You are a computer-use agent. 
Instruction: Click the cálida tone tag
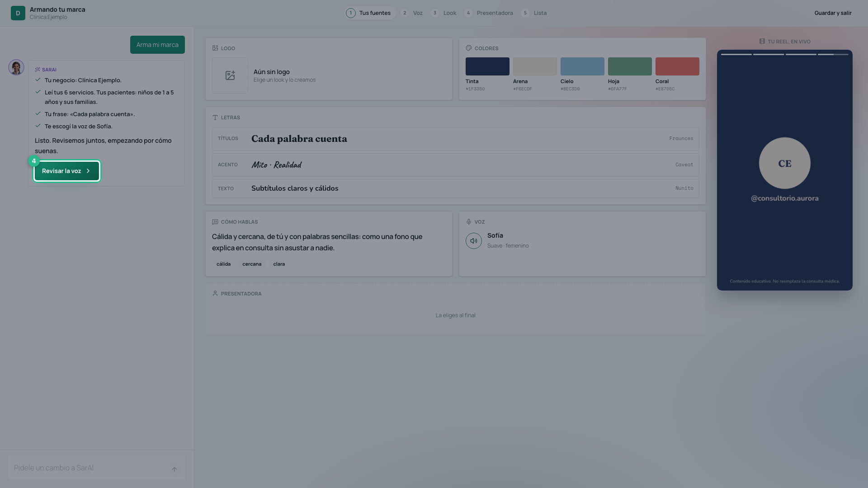[223, 264]
